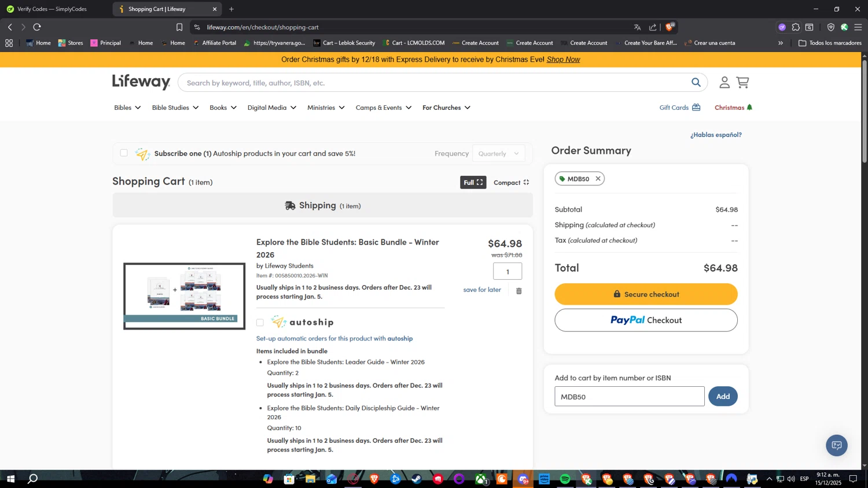Open Windows taskbar search
The width and height of the screenshot is (868, 488).
coord(33,479)
